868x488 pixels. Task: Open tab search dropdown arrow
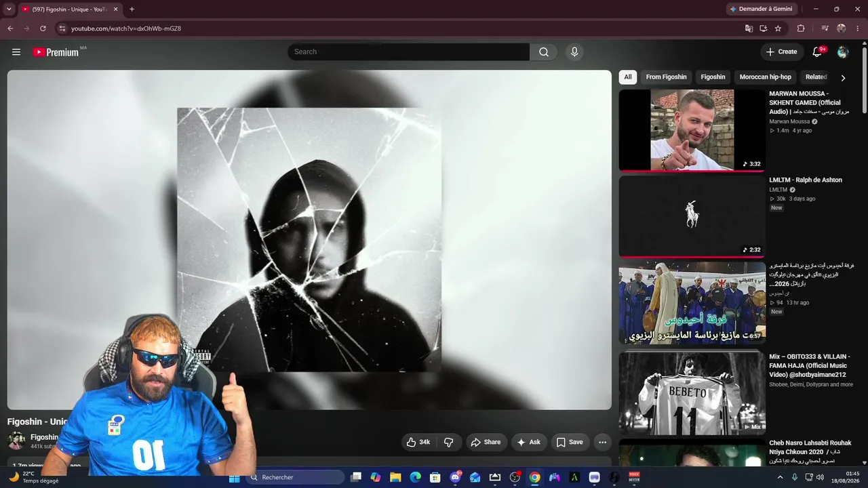[x=9, y=9]
